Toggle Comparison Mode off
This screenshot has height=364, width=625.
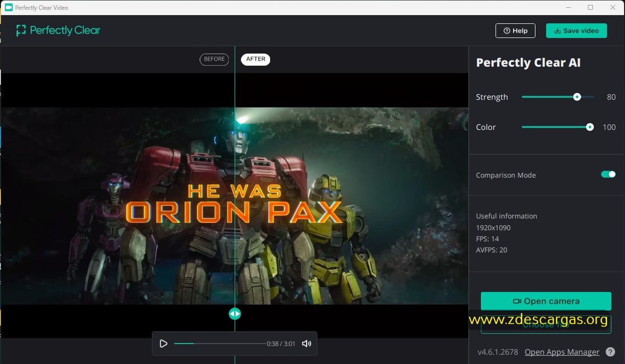(x=608, y=174)
